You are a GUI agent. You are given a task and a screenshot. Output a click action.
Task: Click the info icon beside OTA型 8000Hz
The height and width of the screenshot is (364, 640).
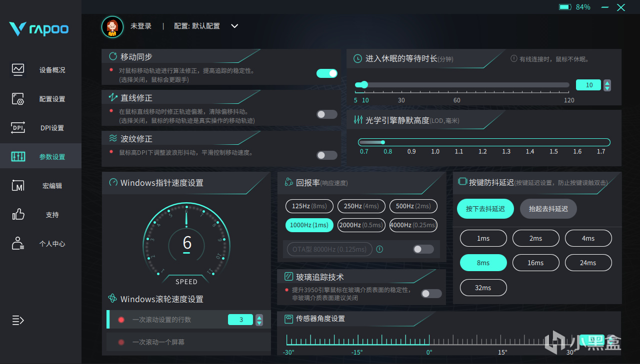click(x=379, y=249)
